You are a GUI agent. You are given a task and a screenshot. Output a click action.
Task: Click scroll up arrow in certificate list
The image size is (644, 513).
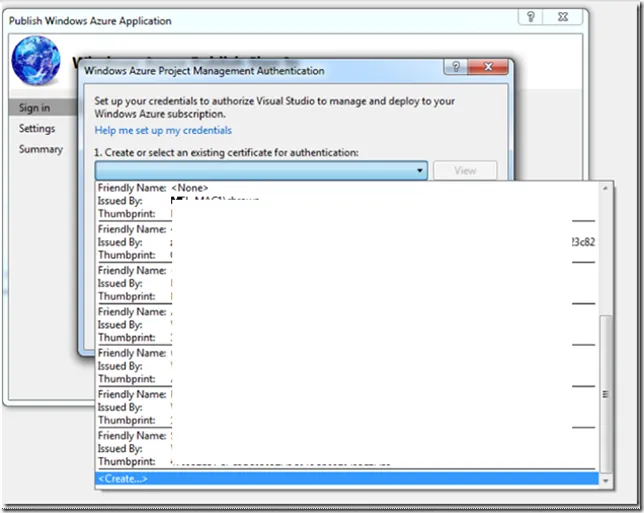[605, 188]
